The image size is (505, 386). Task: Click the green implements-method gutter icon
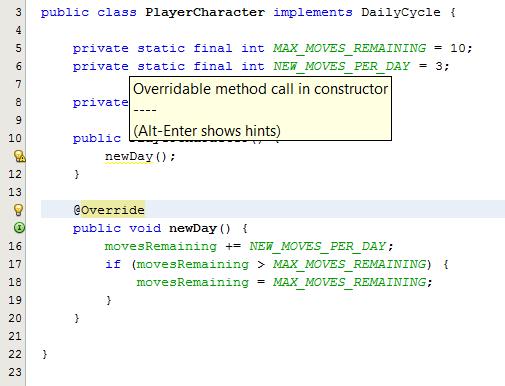click(x=19, y=228)
